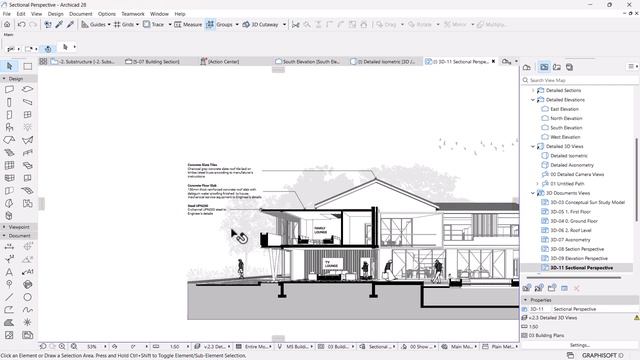Select the Beam tool

click(27, 102)
